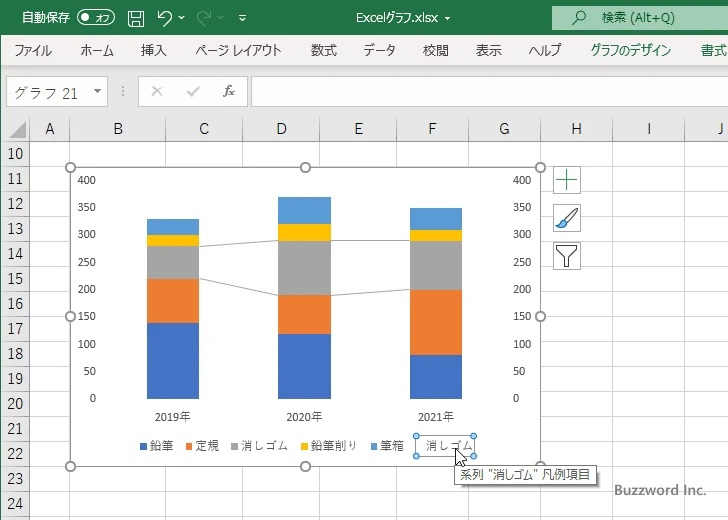Select the light blue 筆箱 segment of 2021年 bar
The image size is (728, 520).
coord(436,219)
